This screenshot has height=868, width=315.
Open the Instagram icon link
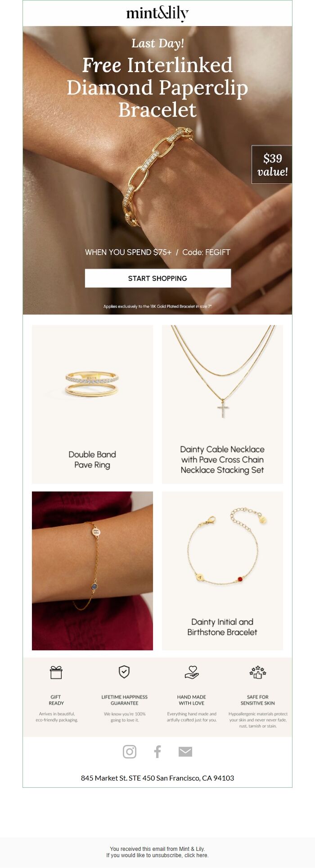point(130,751)
